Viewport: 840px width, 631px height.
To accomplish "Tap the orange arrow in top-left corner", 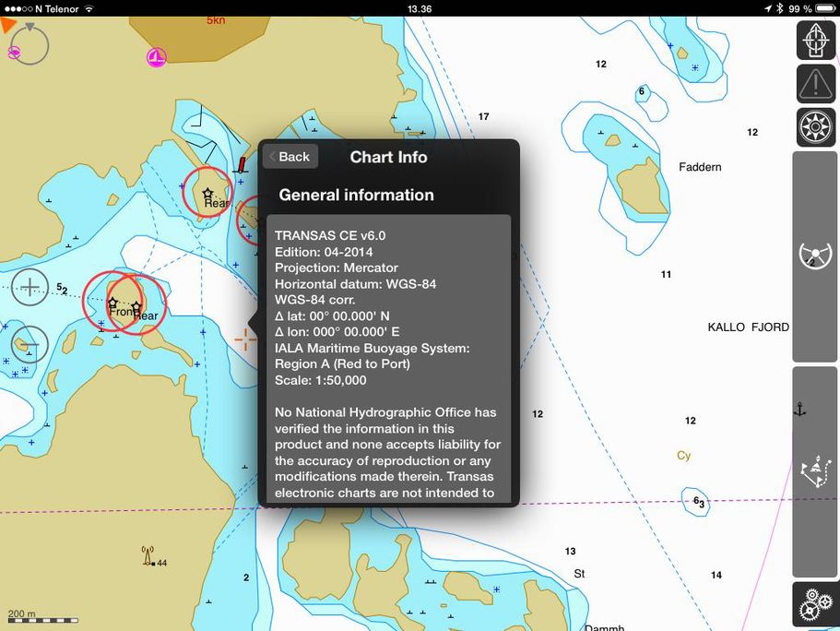I will [8, 25].
